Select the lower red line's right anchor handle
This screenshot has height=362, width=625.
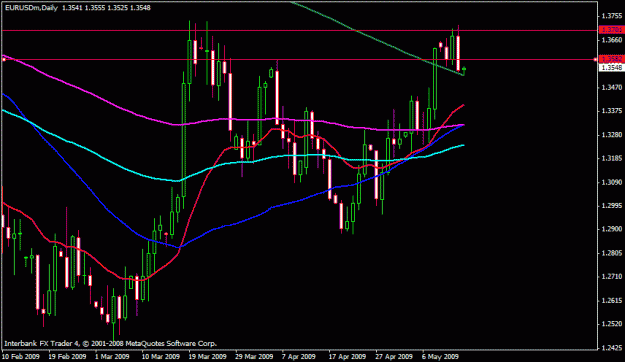[x=595, y=59]
